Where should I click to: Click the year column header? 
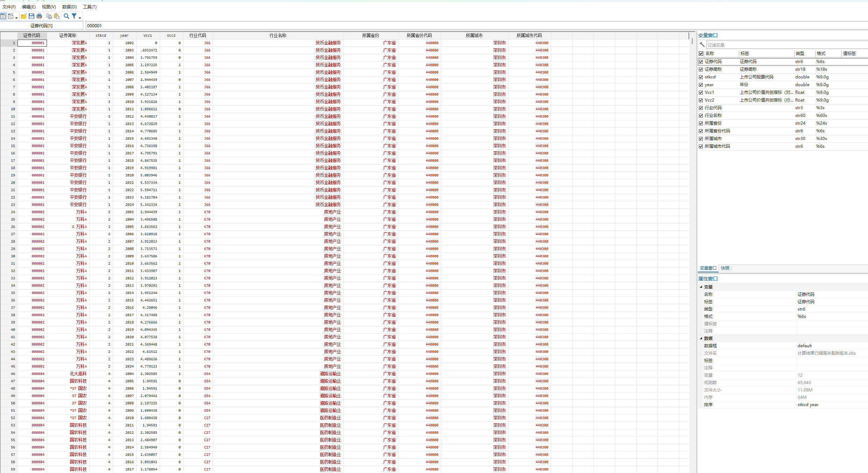[x=124, y=35]
